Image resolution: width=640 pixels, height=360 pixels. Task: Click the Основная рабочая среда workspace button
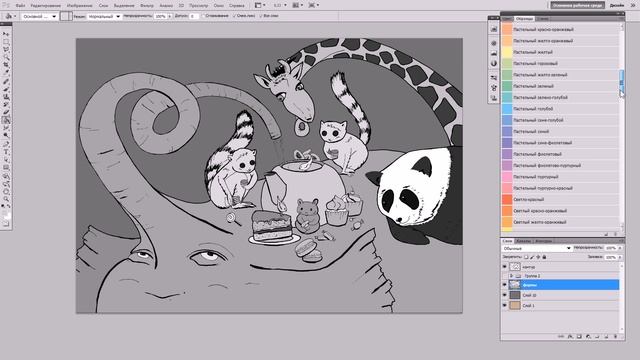577,5
